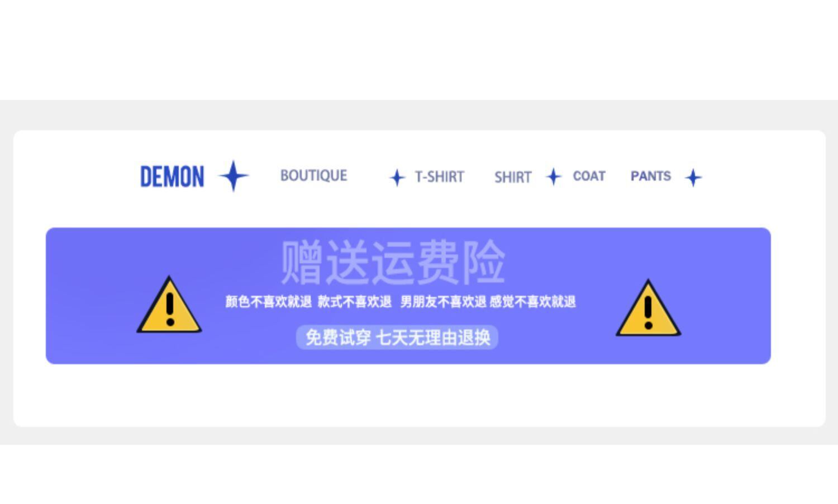Click the 赠送运费险 headline
This screenshot has height=504, width=838.
[393, 262]
